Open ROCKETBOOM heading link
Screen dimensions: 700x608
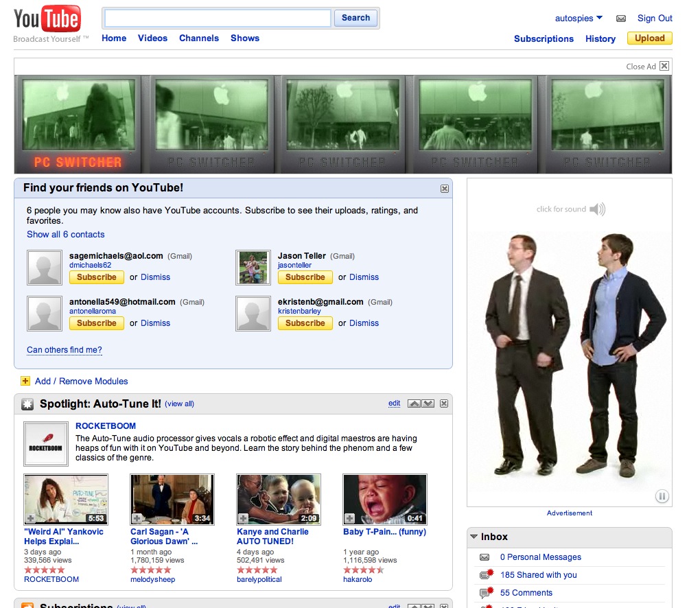106,426
